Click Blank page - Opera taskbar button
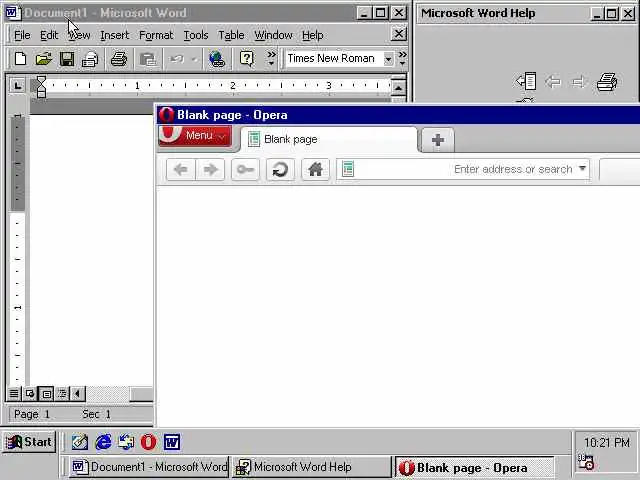The width and height of the screenshot is (640, 480). tap(473, 467)
